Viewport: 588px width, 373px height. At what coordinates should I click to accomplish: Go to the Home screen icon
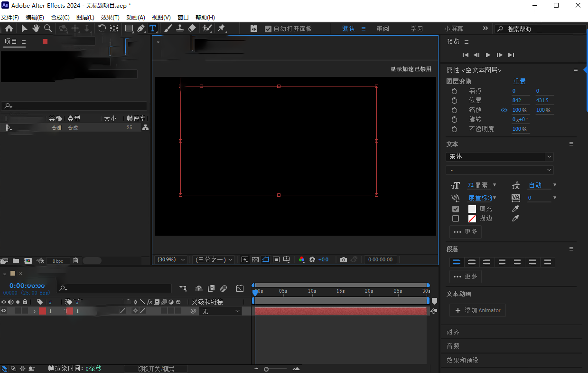(x=9, y=29)
